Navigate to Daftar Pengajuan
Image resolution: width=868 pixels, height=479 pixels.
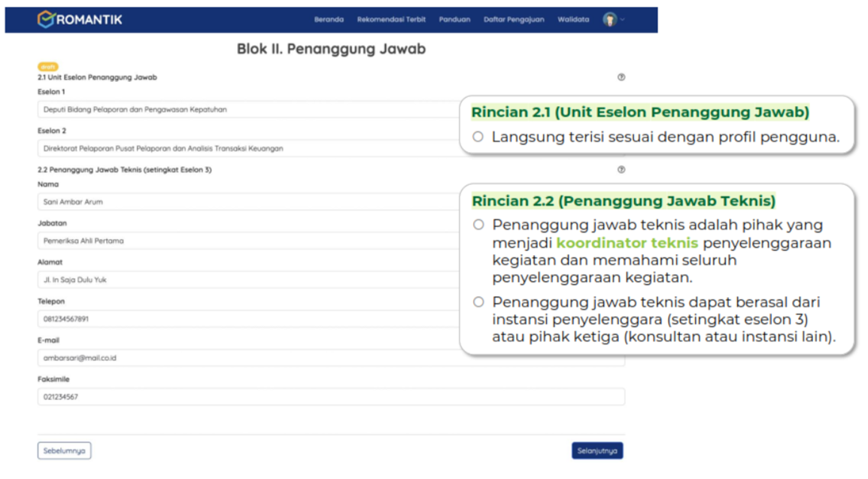[x=514, y=20]
